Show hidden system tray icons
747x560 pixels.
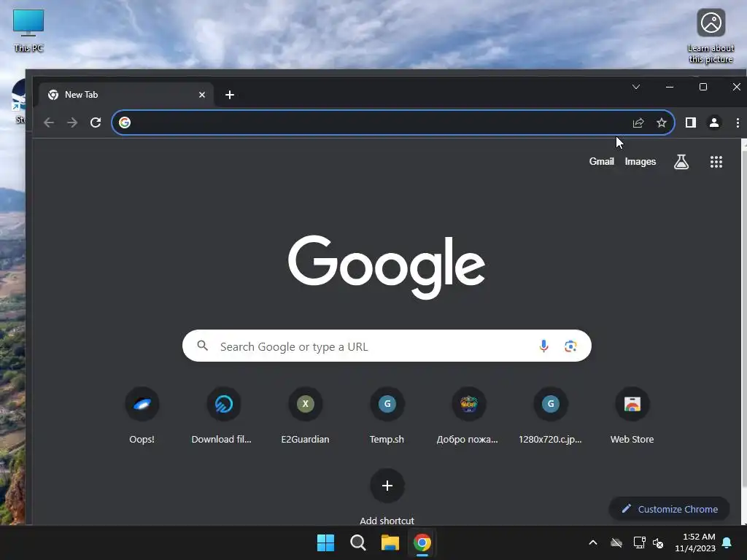point(593,542)
